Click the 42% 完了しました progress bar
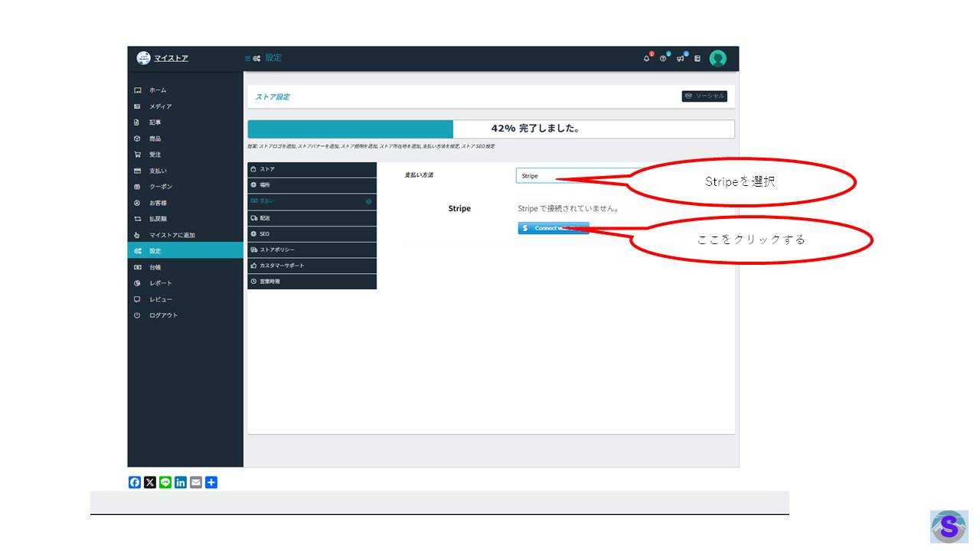 click(491, 129)
